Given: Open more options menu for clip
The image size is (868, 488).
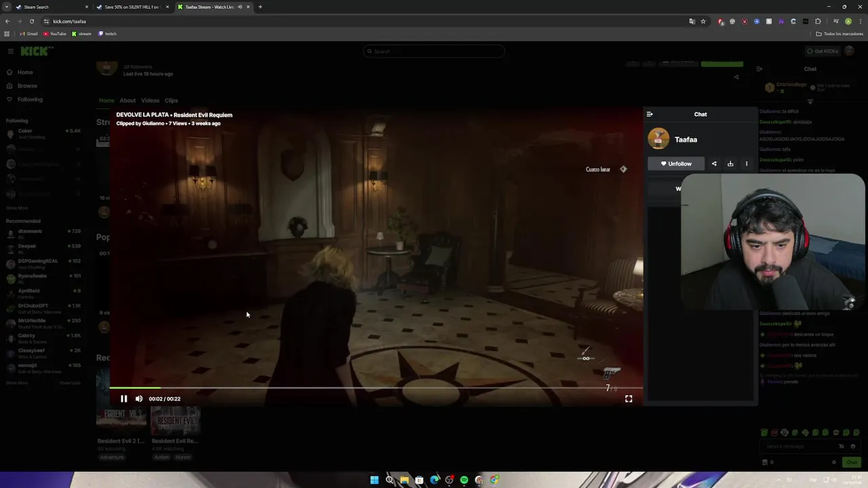Looking at the screenshot, I should point(747,163).
